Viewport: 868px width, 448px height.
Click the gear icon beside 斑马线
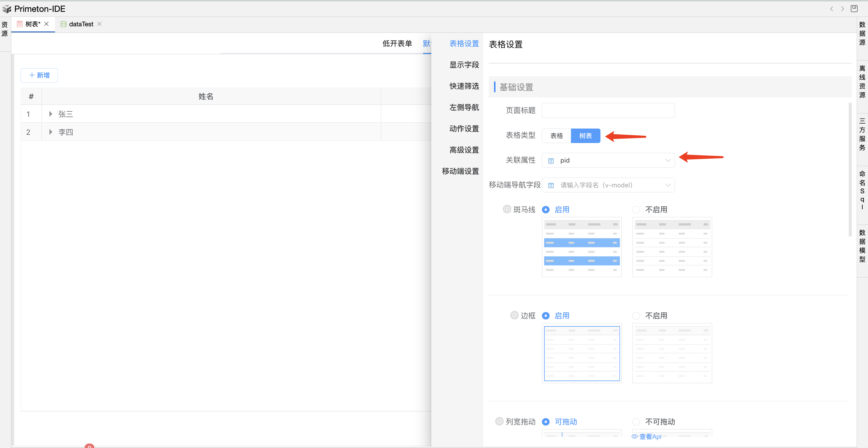click(x=507, y=209)
